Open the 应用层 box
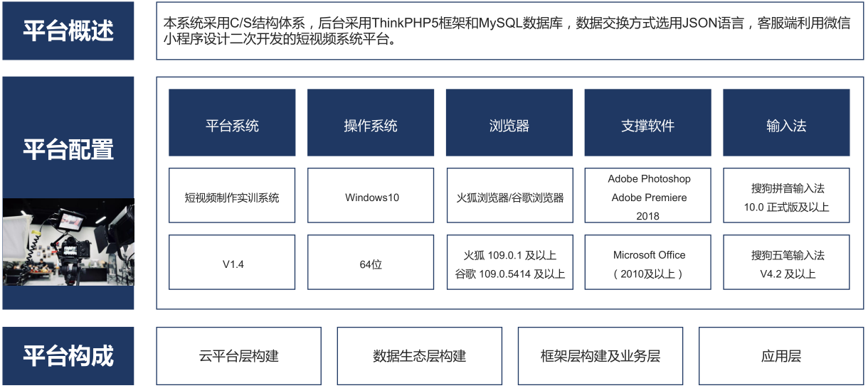This screenshot has height=388, width=868. [781, 355]
